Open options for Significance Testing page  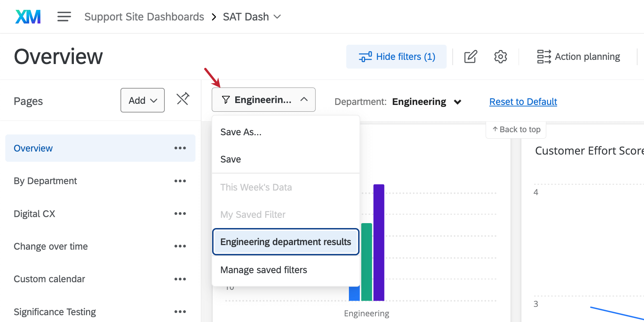pos(180,311)
